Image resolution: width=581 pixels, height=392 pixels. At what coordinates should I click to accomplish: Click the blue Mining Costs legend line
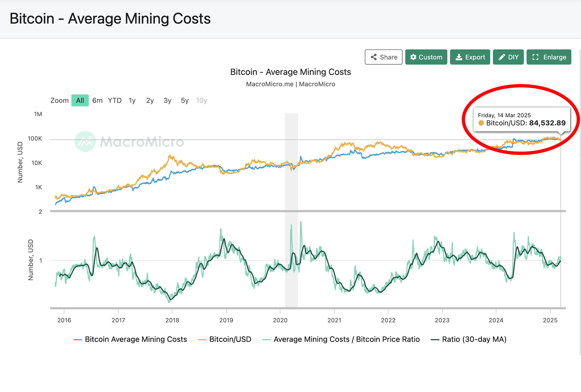point(78,340)
